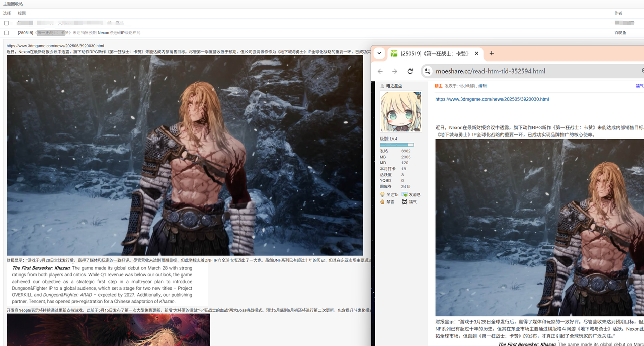This screenshot has width=644, height=346.
Task: Click the 禁言 hand icon
Action: (382, 202)
